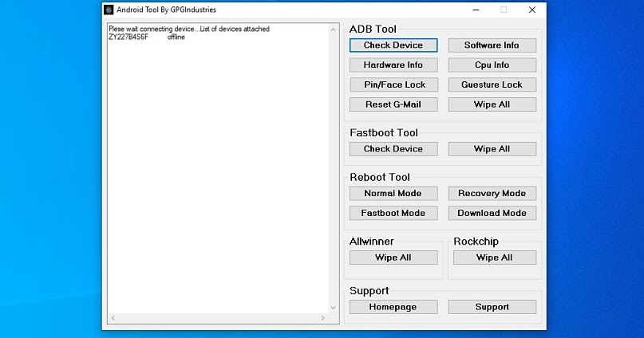Select Reset G-Mail

[x=393, y=104]
